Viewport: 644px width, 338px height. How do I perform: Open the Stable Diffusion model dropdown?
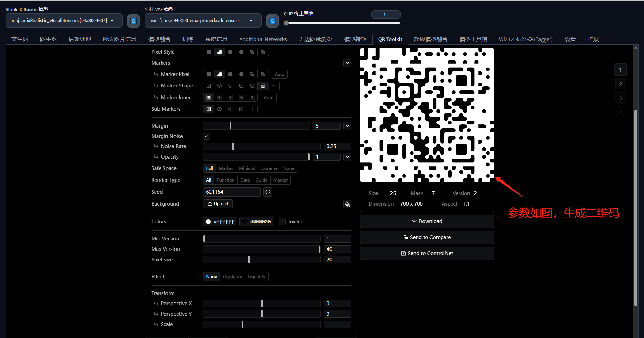(64, 21)
